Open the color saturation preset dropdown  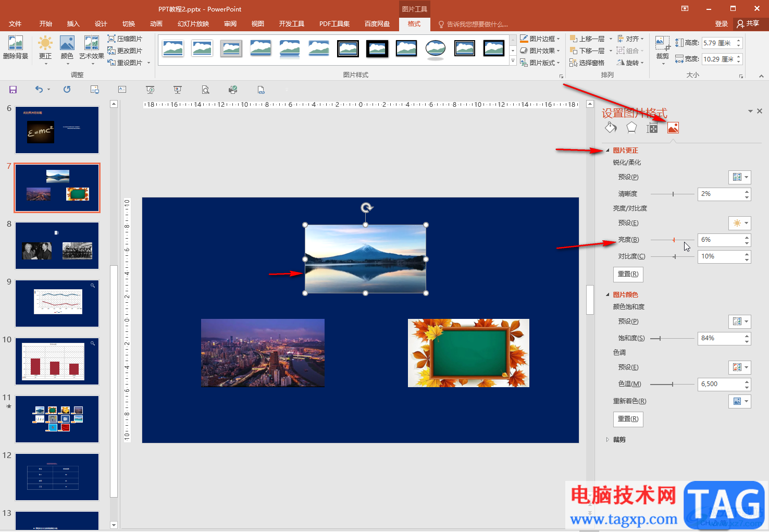739,321
